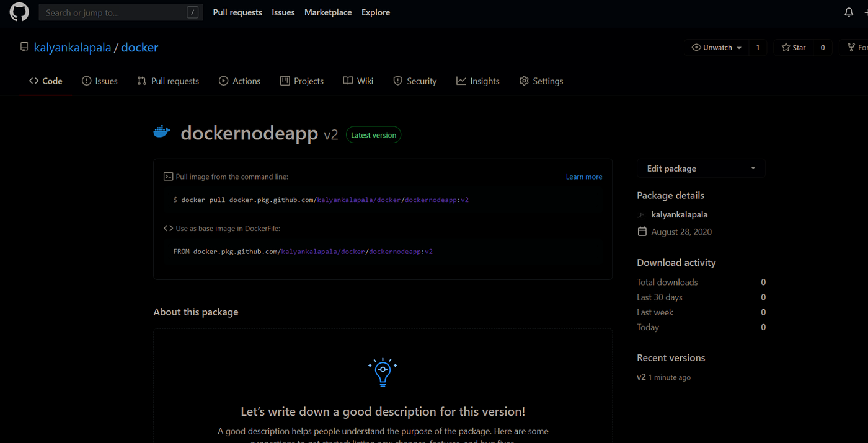Click the Learn more link

click(583, 177)
